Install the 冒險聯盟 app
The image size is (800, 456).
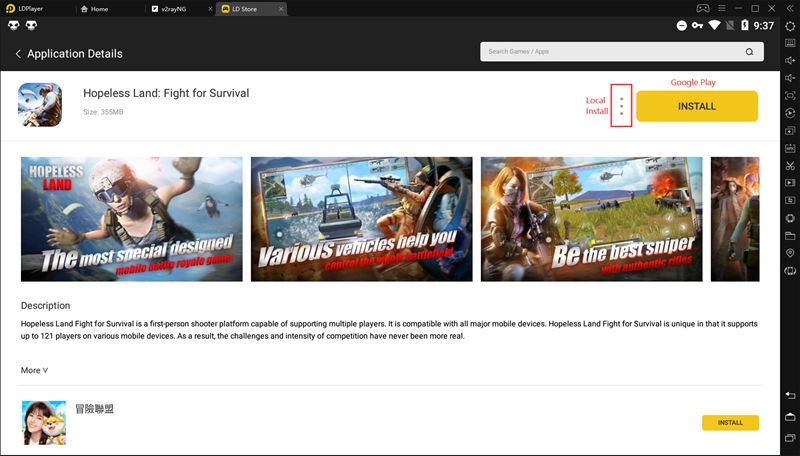click(x=730, y=422)
